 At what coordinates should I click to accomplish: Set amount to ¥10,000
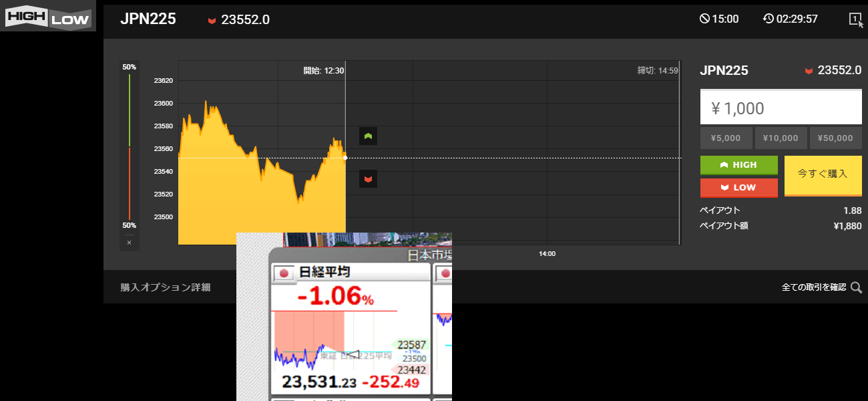(x=781, y=138)
